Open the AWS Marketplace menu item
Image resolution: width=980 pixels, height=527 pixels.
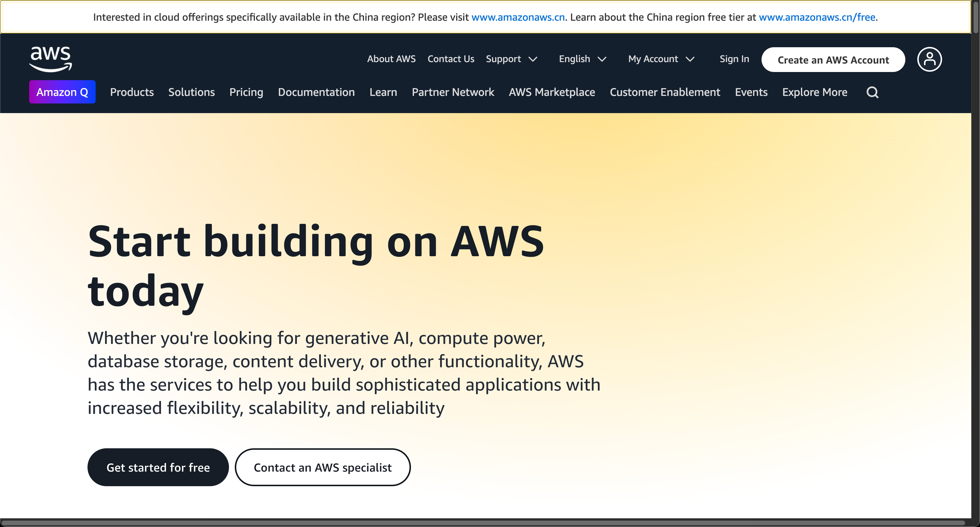(x=552, y=92)
